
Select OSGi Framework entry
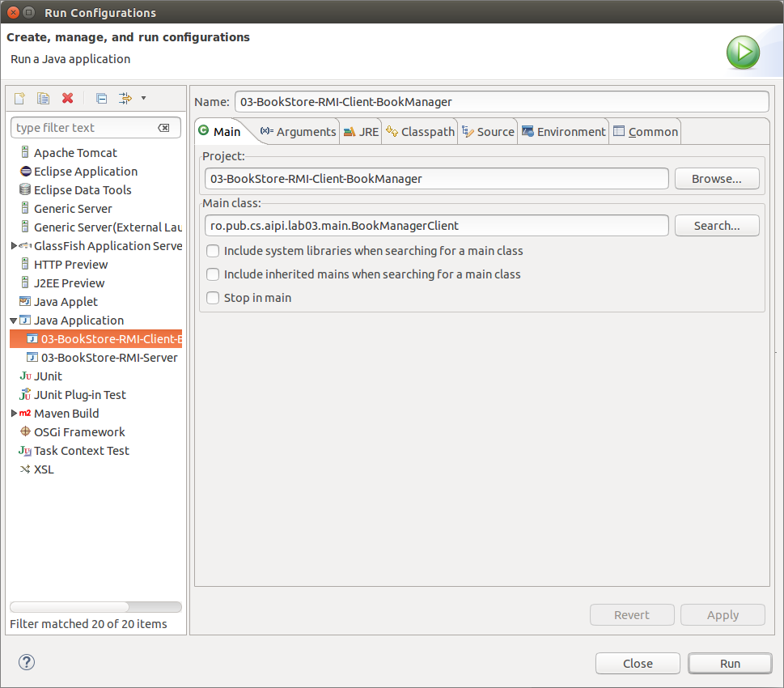pyautogui.click(x=73, y=431)
